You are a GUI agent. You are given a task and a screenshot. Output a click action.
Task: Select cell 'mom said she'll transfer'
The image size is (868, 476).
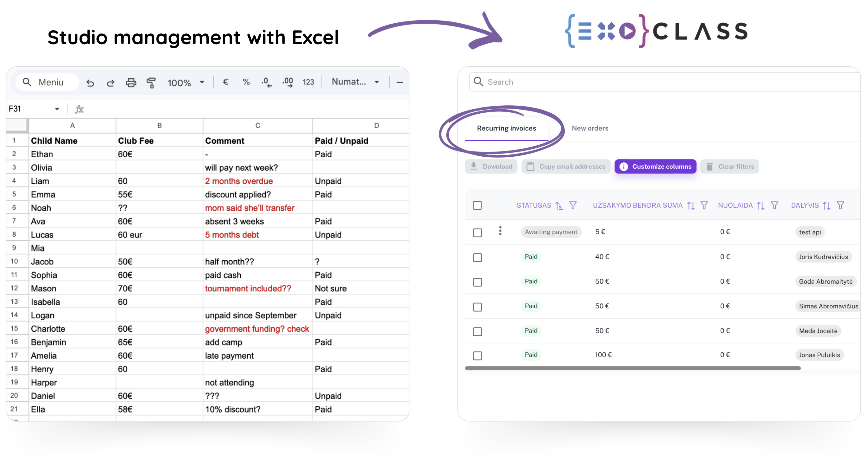pyautogui.click(x=258, y=208)
